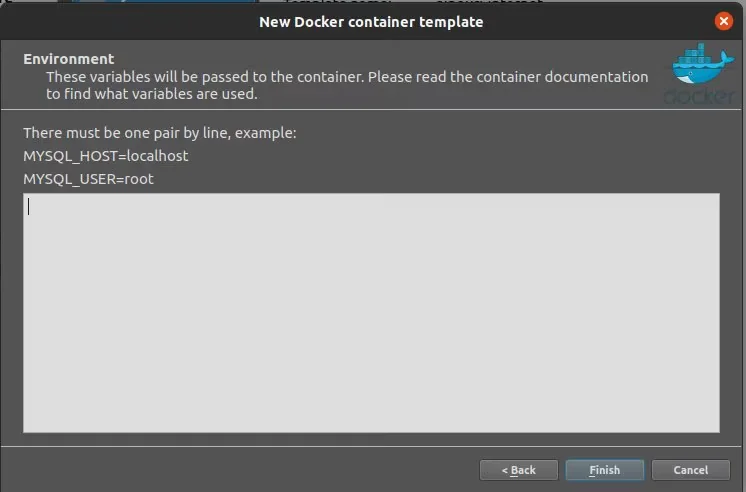Go back with the Back button
Image resolution: width=746 pixels, height=492 pixels.
[x=518, y=470]
